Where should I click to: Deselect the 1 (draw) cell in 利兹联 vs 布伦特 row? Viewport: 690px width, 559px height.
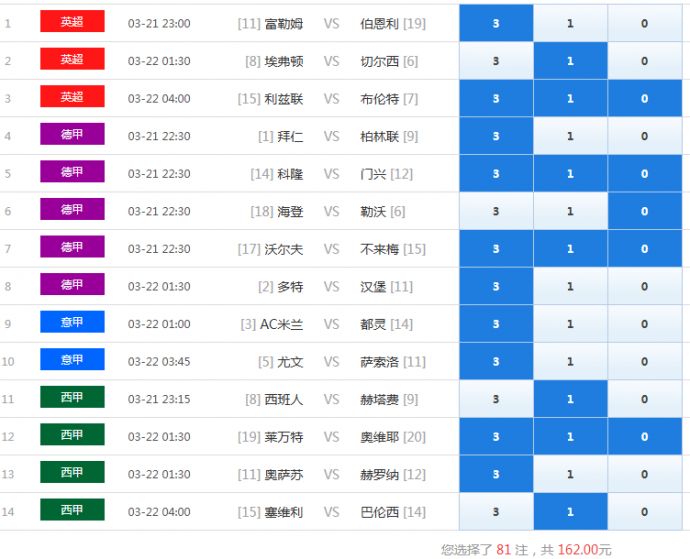[570, 99]
